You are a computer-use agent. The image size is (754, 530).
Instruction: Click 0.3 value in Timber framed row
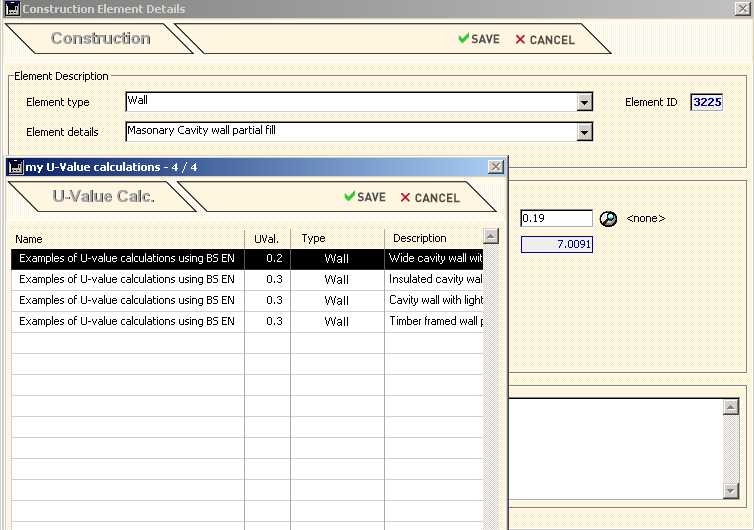(x=267, y=321)
